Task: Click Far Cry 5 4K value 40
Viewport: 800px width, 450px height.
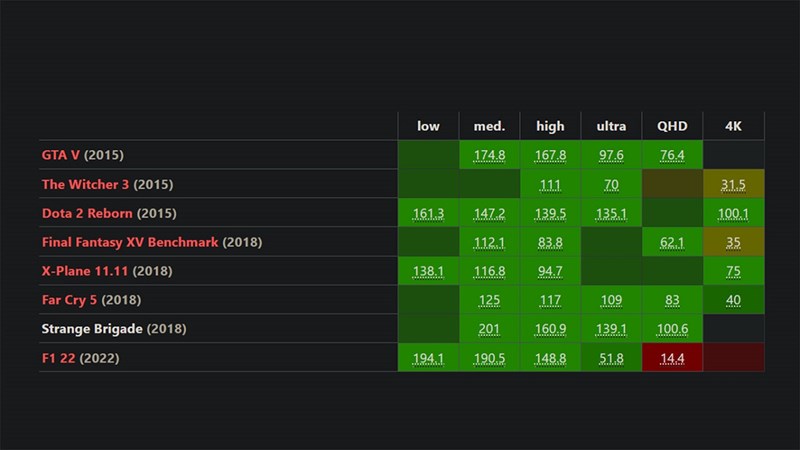Action: pos(733,301)
